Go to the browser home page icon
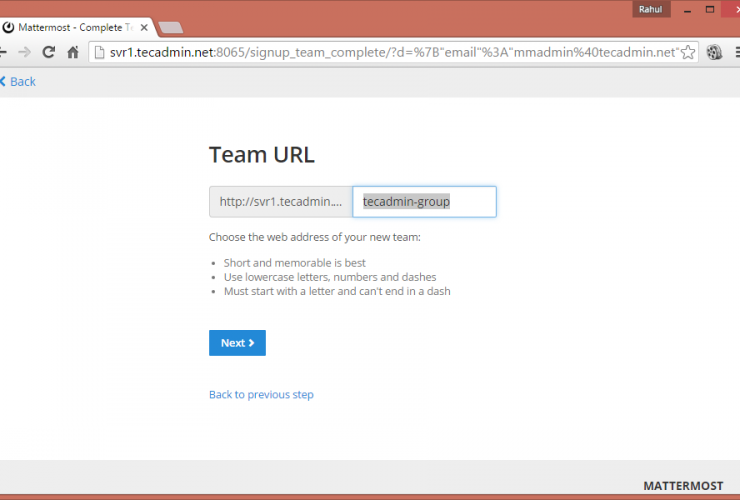740x500 pixels. pos(72,52)
